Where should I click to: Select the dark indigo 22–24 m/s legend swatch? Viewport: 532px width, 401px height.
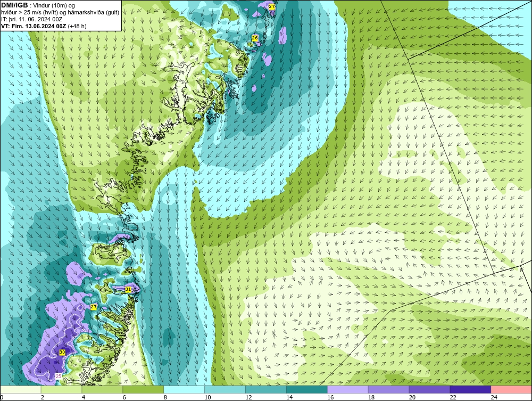point(471,389)
